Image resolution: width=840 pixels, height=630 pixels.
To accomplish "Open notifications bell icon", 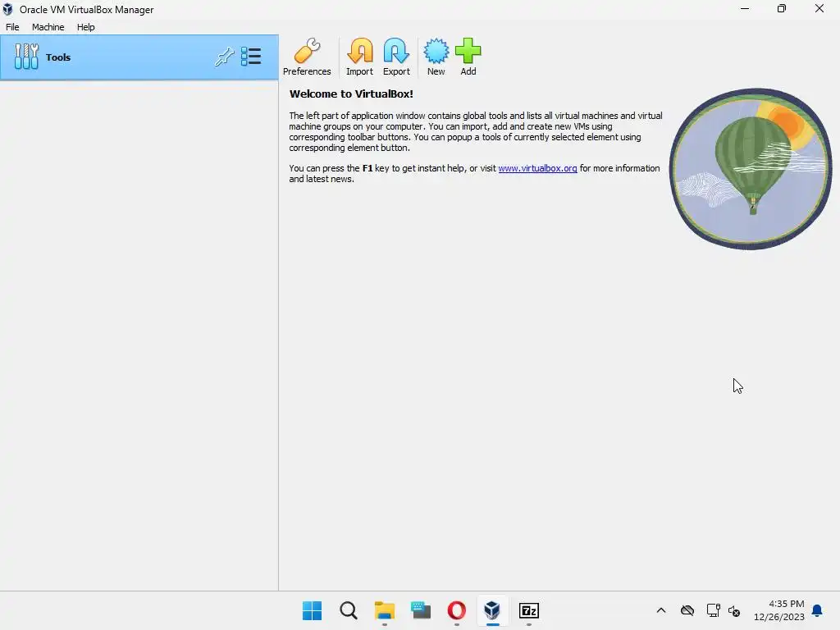I will pos(817,610).
